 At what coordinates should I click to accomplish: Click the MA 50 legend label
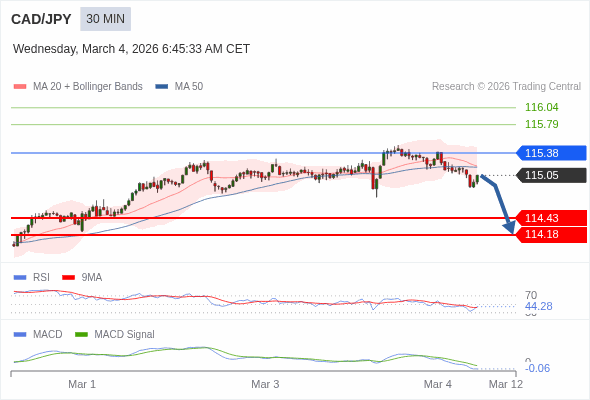coord(189,87)
